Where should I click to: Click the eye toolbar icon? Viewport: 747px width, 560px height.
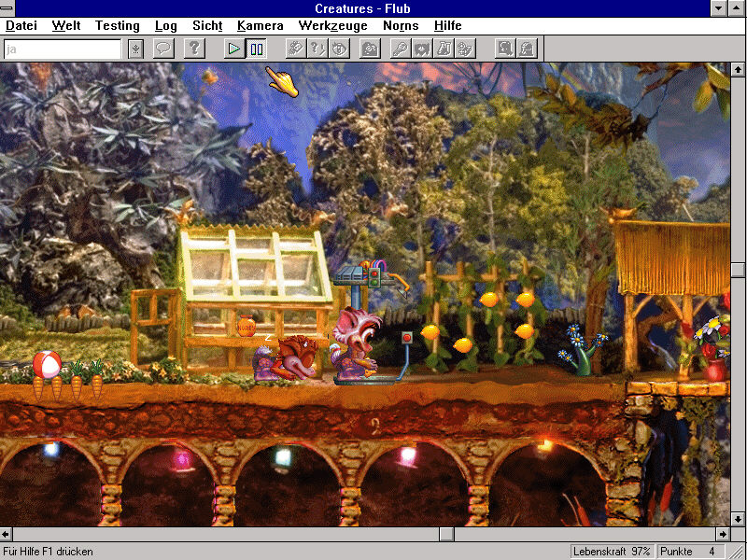(x=339, y=49)
